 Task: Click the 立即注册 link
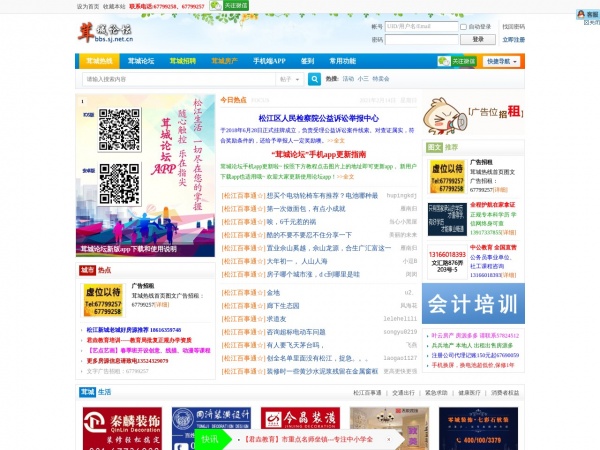click(513, 39)
